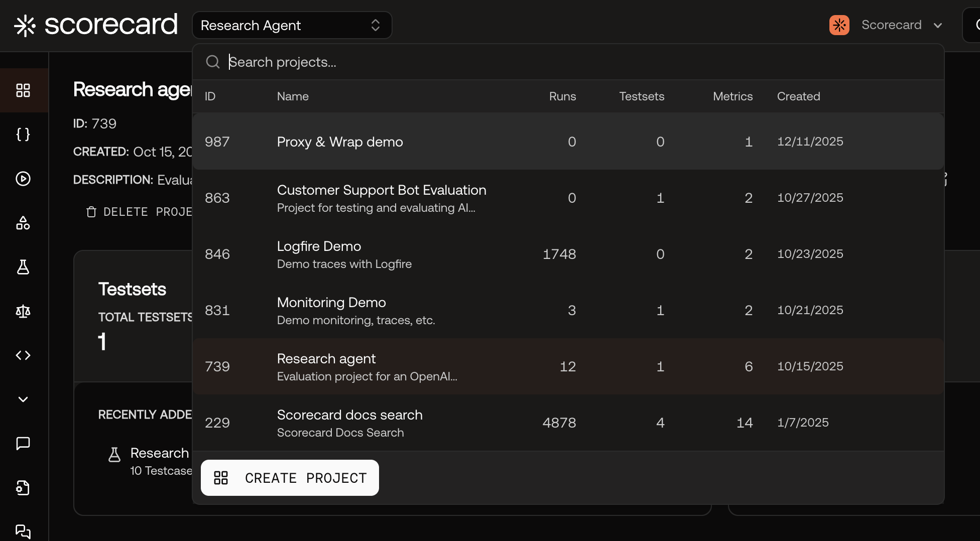
Task: Click the Create Project button
Action: [290, 478]
